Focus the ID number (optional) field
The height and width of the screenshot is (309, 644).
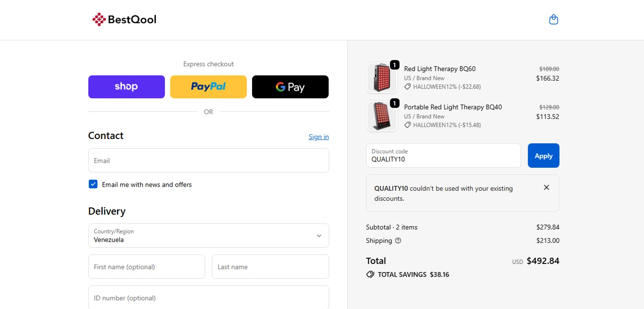pos(209,297)
